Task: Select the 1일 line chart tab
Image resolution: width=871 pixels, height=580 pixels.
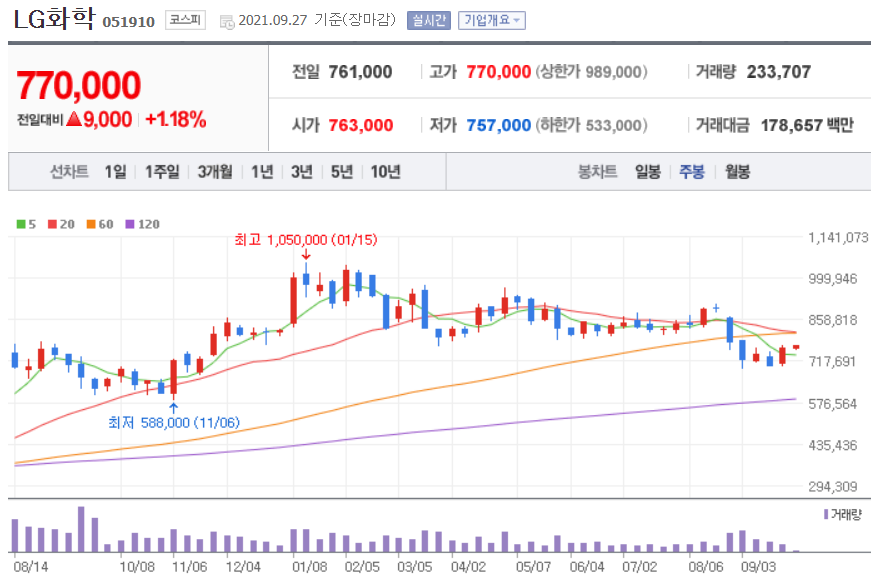Action: pos(116,172)
